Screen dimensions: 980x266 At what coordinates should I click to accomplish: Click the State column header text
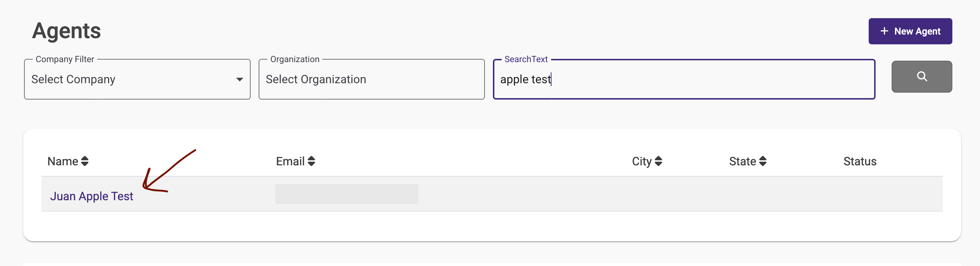click(742, 161)
